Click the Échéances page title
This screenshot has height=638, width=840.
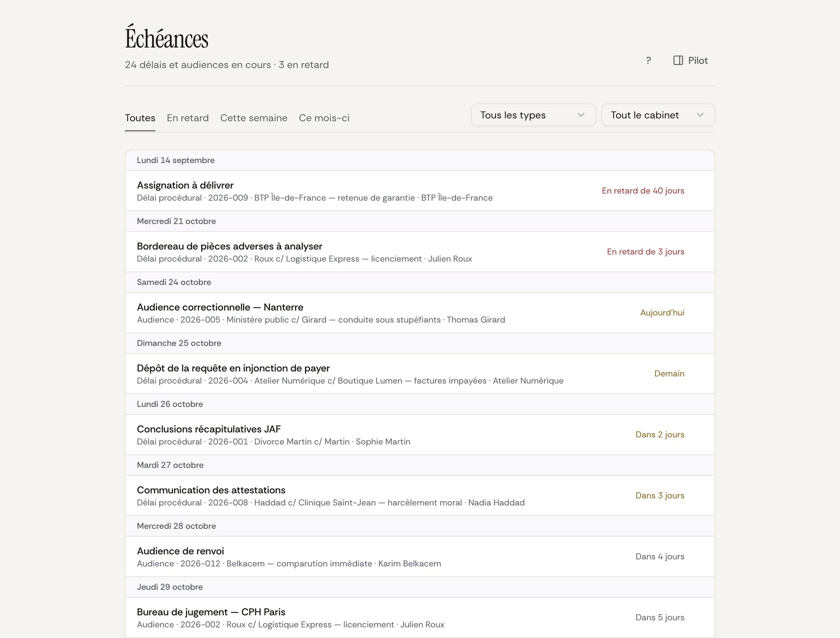pyautogui.click(x=166, y=38)
